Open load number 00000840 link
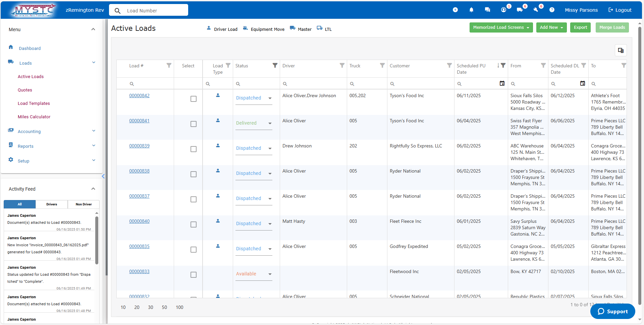The height and width of the screenshot is (325, 644). pyautogui.click(x=139, y=221)
